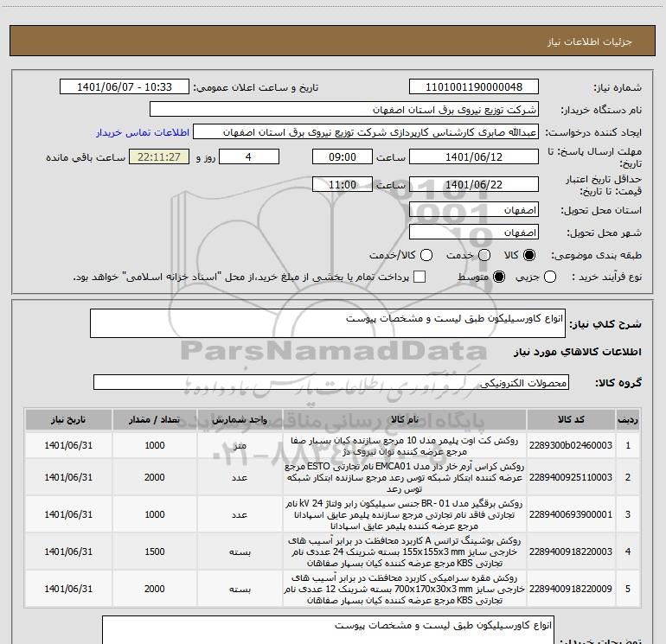
Task: Click the price validity date 1401/06/22
Action: (474, 184)
